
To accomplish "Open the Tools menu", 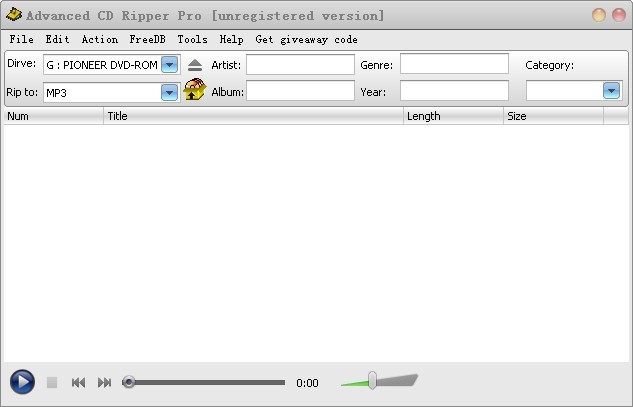I will 192,39.
